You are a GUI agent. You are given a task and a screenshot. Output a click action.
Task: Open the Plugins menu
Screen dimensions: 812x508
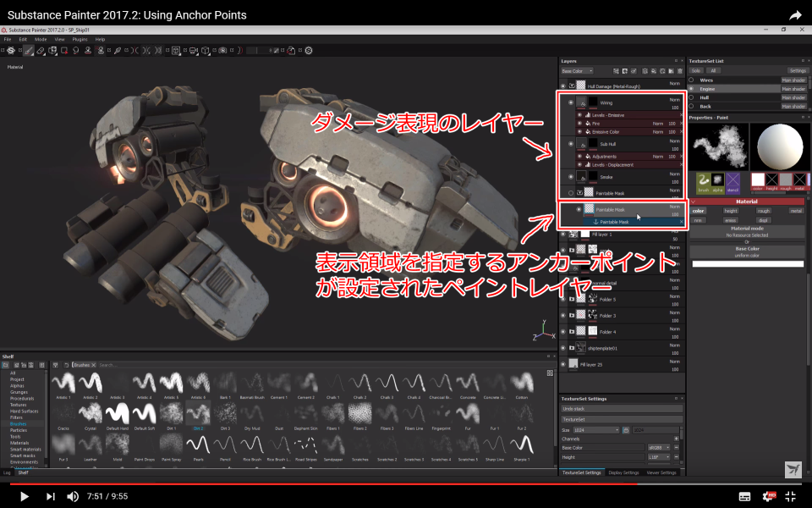point(80,40)
